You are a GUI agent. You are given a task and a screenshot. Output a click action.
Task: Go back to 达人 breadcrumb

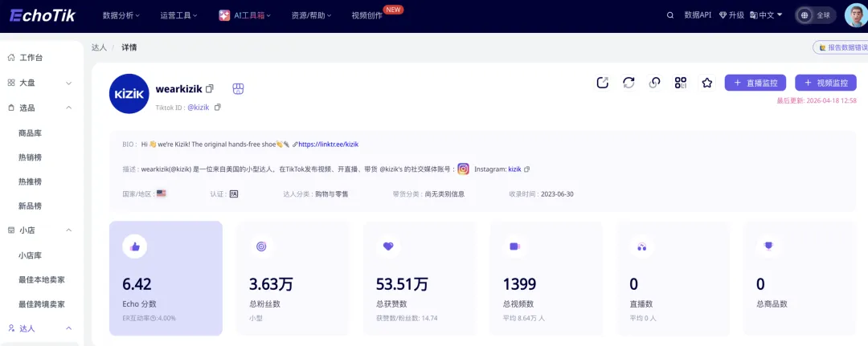pos(99,47)
